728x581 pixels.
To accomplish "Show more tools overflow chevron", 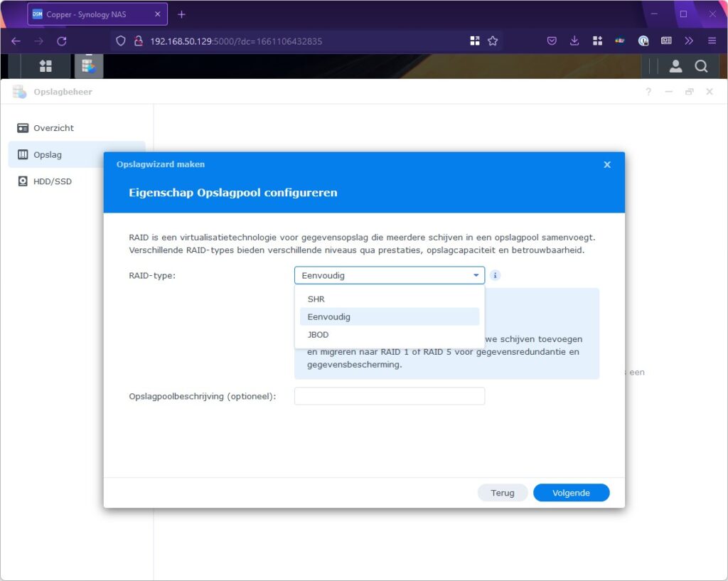I will [689, 41].
